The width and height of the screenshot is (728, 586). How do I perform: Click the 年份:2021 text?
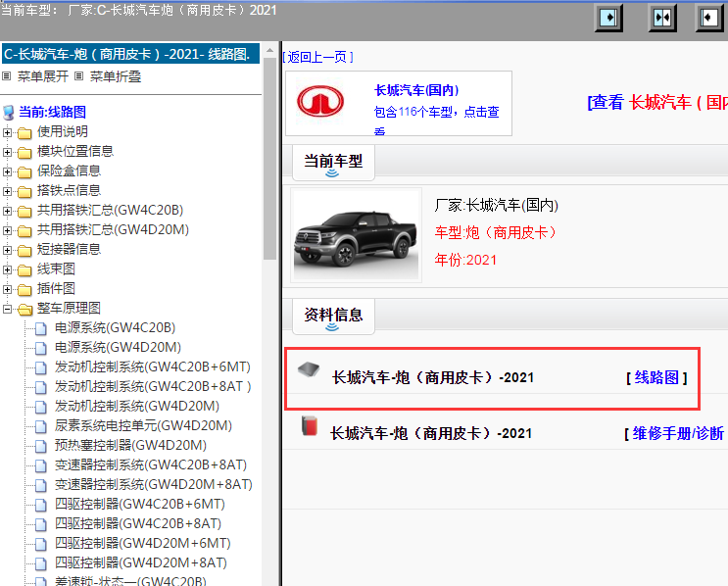pyautogui.click(x=465, y=260)
